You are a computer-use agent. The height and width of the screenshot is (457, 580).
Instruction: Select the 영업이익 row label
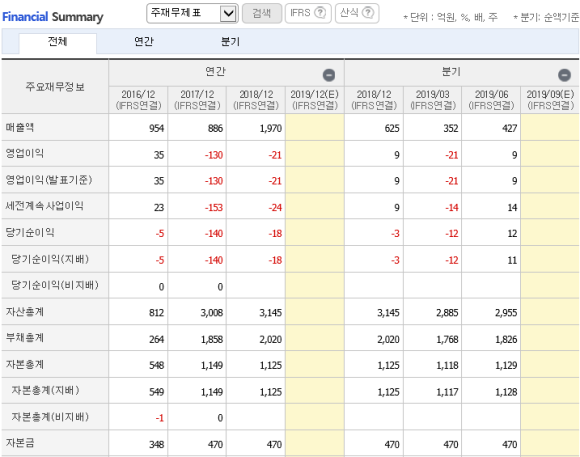coord(24,154)
